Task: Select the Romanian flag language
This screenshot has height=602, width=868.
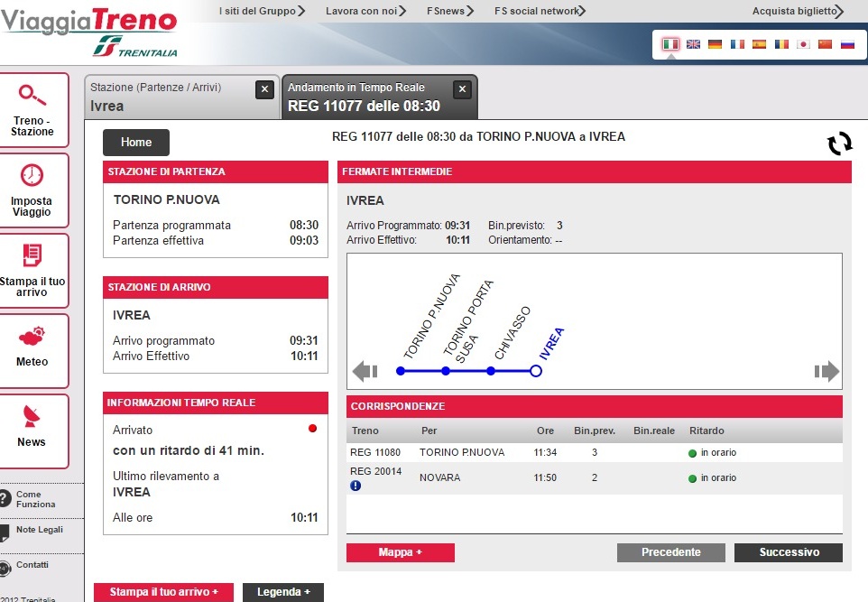Action: point(781,43)
